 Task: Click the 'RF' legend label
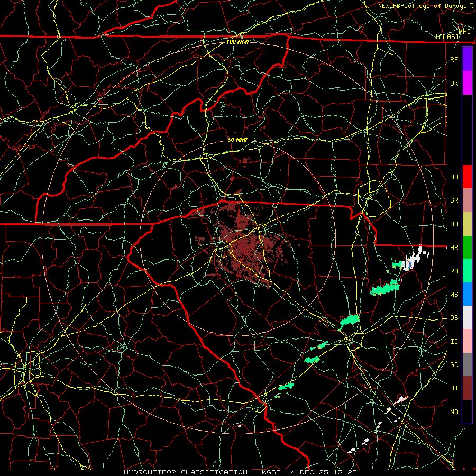[x=454, y=59]
